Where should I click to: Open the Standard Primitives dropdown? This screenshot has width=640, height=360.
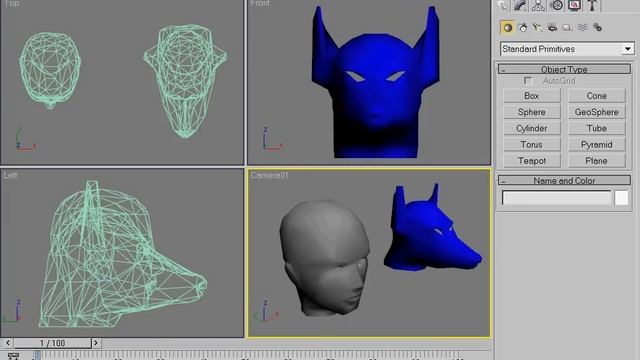pyautogui.click(x=567, y=49)
